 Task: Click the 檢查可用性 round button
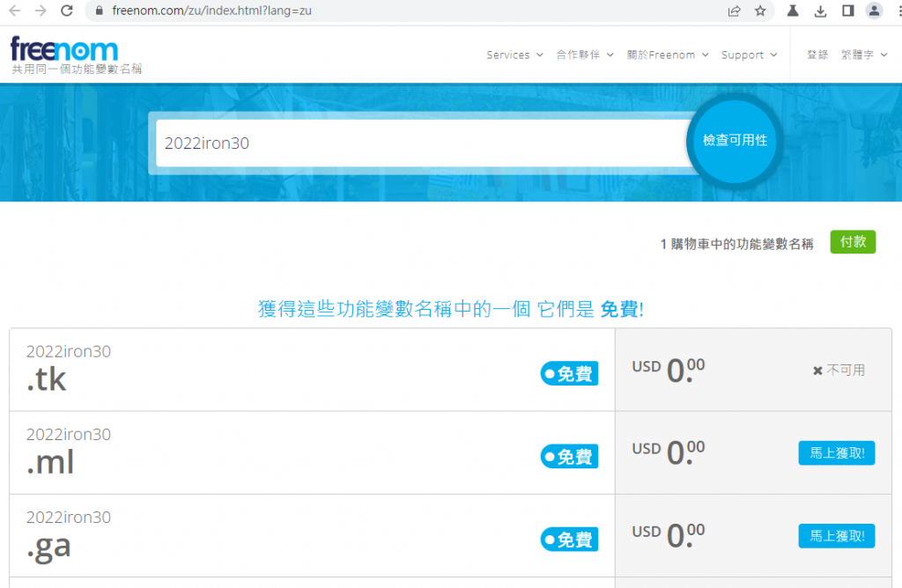pyautogui.click(x=735, y=140)
